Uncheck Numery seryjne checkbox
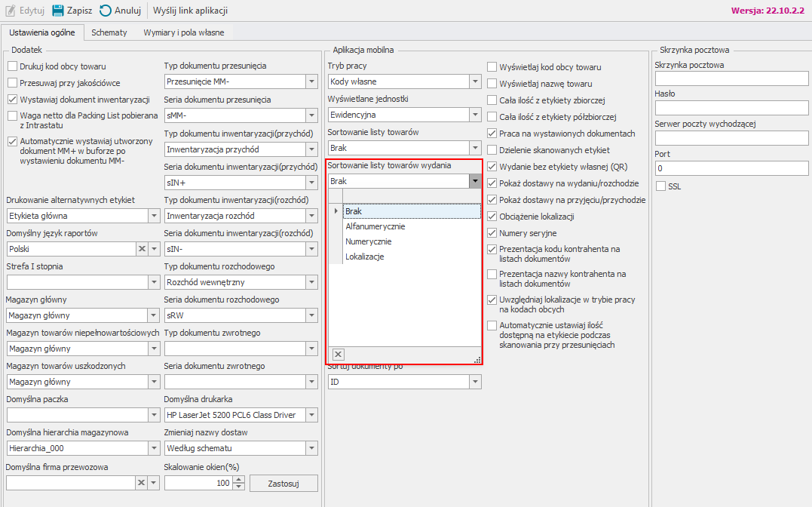 [492, 233]
